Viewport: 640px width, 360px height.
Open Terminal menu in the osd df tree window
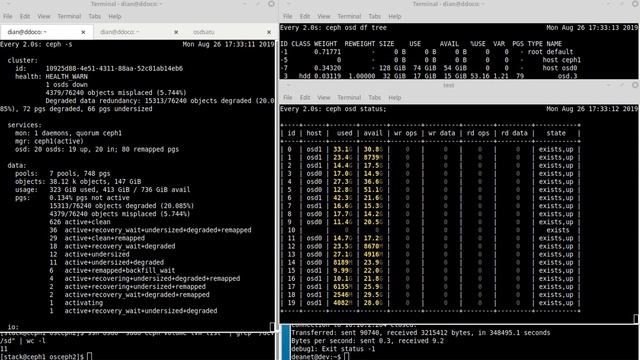(349, 16)
